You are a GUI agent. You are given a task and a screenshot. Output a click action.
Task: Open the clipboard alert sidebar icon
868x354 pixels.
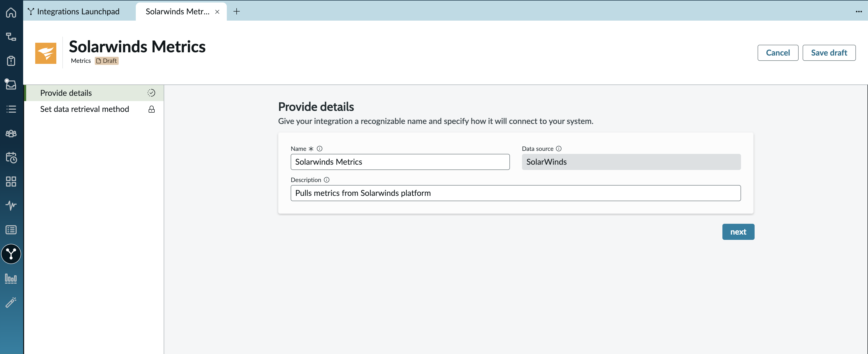point(11,61)
